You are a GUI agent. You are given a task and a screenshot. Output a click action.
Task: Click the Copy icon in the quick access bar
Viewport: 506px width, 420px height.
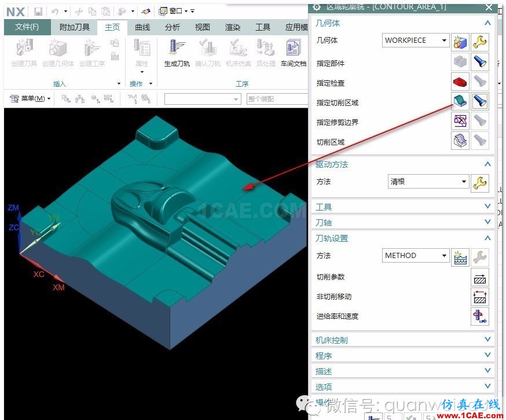[92, 12]
